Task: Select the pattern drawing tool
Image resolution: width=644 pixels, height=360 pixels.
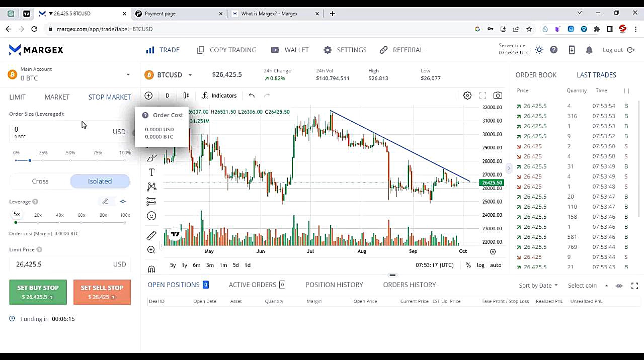Action: [x=151, y=187]
